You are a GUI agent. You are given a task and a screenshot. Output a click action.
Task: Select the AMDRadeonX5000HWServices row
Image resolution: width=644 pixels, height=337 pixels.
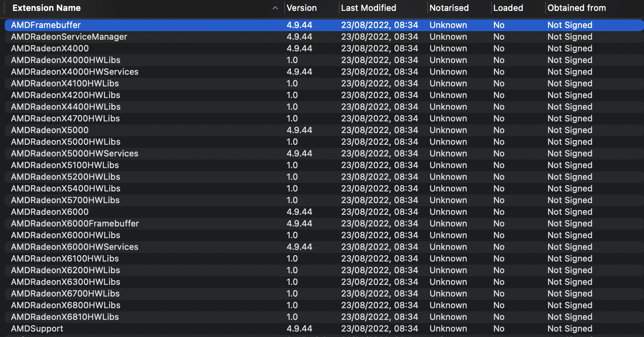coord(324,153)
